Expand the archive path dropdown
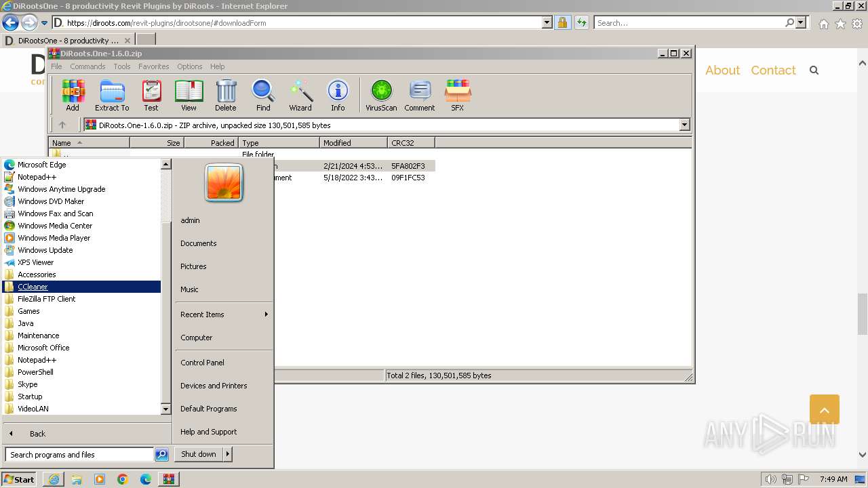The image size is (868, 488). point(684,125)
